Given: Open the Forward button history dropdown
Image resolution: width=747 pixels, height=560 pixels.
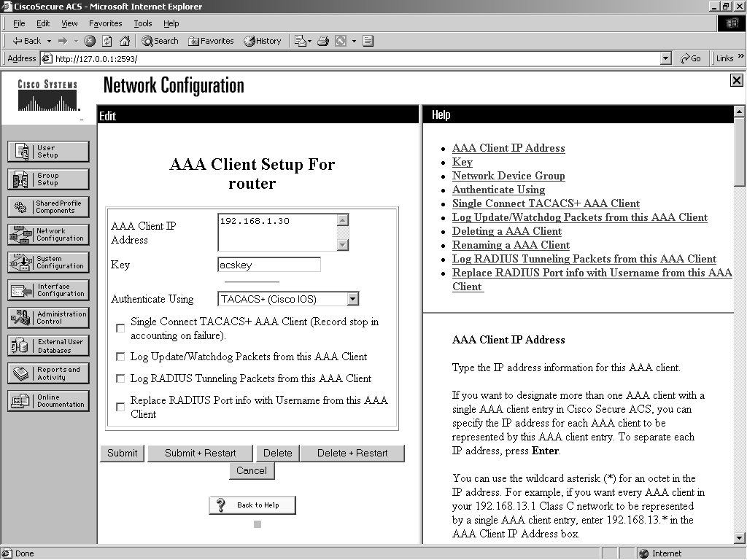Looking at the screenshot, I should coord(76,41).
